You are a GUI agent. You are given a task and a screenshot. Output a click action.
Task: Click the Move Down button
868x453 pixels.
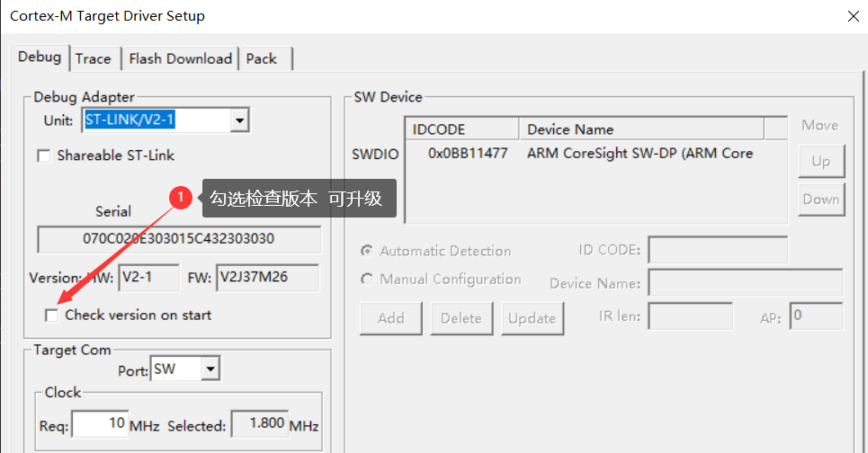[821, 200]
